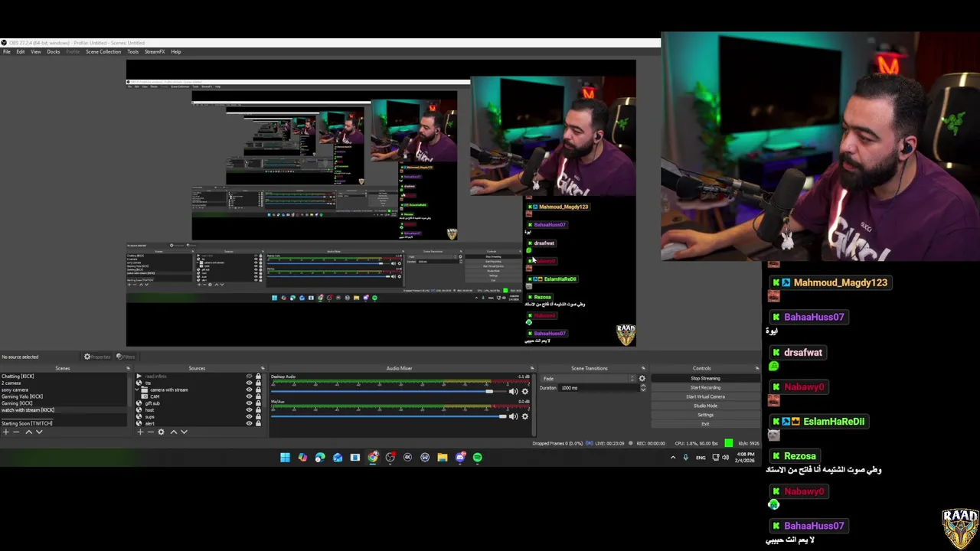Remove selected scene with minus icon
Viewport: 980px width, 551px height.
16,432
